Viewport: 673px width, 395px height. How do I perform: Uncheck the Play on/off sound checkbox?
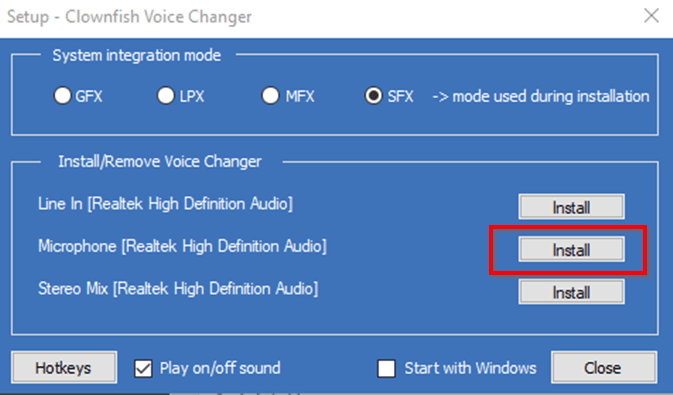[x=143, y=368]
